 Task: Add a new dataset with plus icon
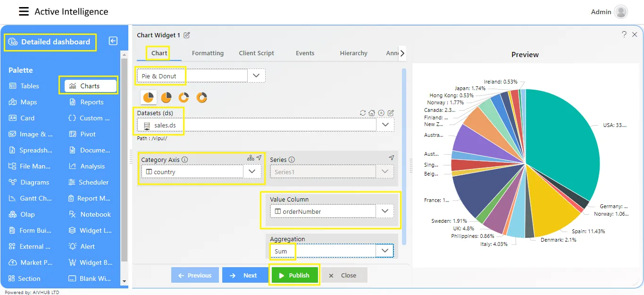[381, 113]
